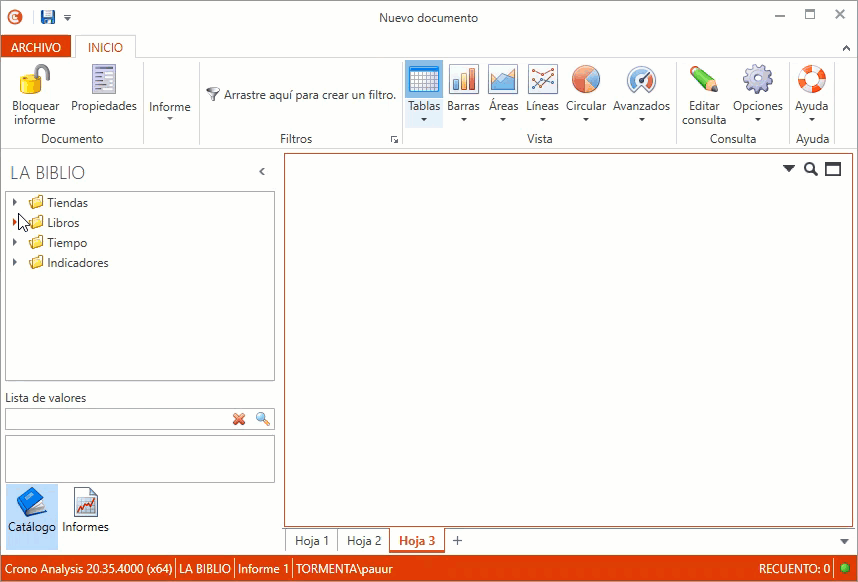Expand the Tiendas folder node
This screenshot has width=858, height=582.
tap(15, 203)
